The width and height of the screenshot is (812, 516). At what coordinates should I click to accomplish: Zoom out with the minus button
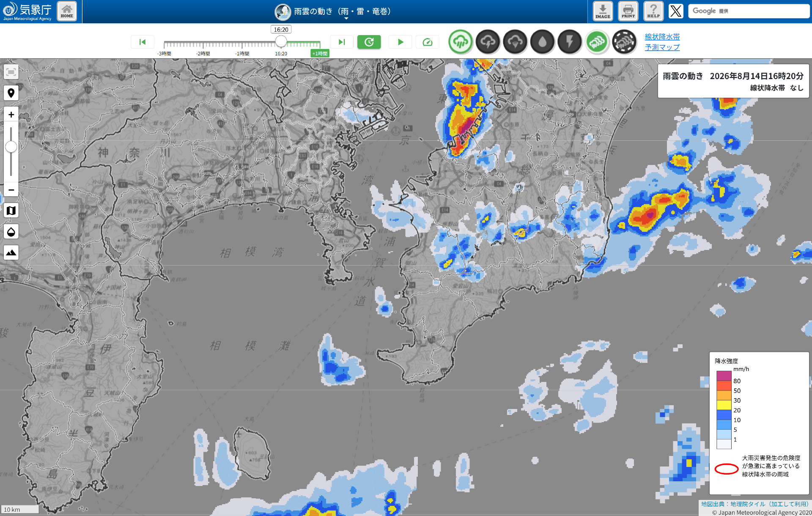click(x=11, y=189)
